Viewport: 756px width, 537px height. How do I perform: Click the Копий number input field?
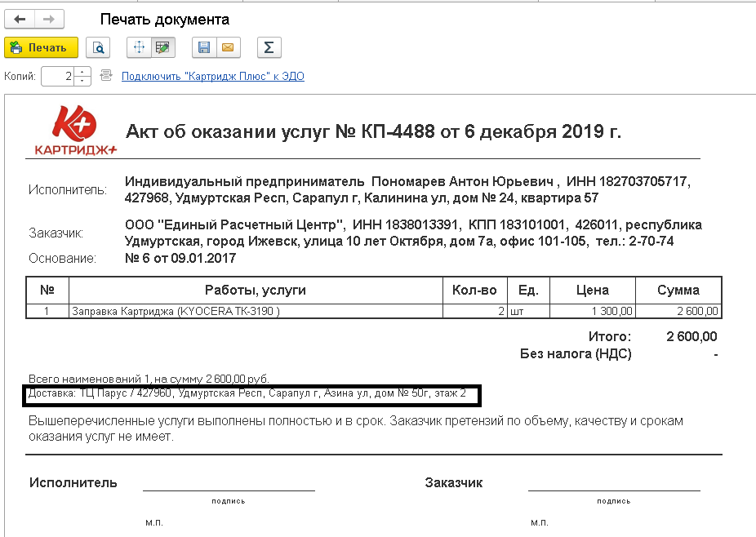(x=57, y=77)
